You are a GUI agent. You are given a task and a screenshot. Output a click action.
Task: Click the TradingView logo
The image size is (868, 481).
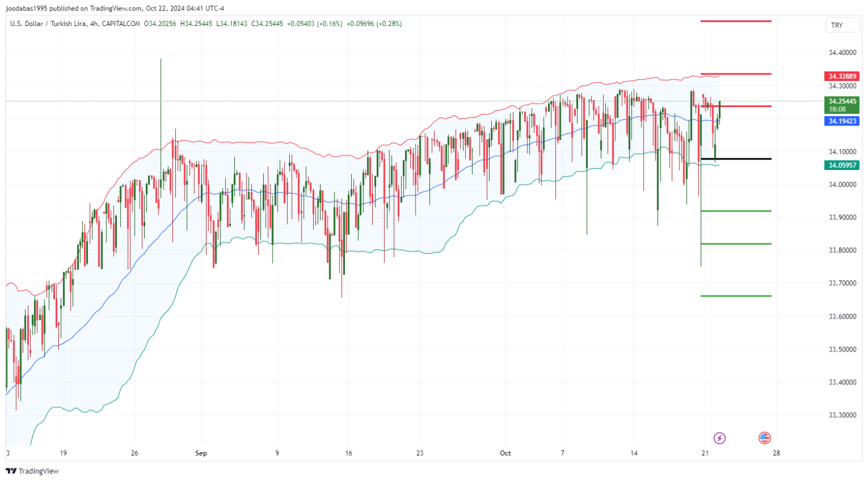(32, 471)
